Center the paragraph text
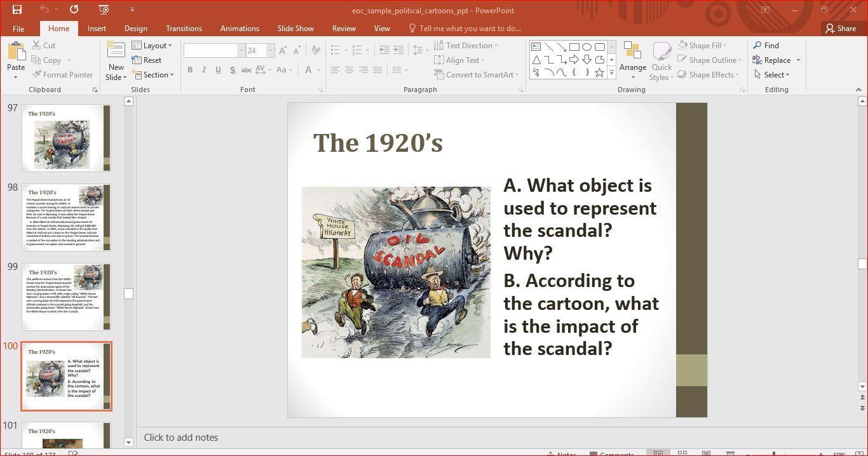This screenshot has height=456, width=868. (349, 70)
